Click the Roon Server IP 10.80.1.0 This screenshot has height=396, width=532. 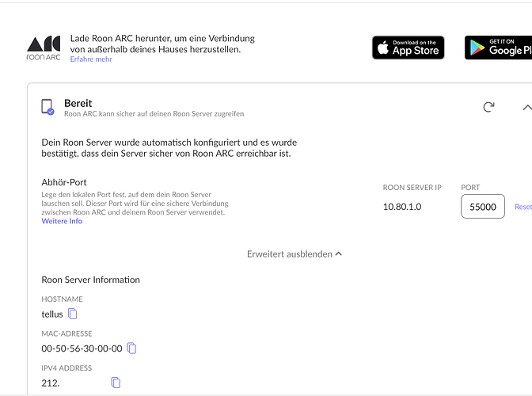(x=401, y=207)
